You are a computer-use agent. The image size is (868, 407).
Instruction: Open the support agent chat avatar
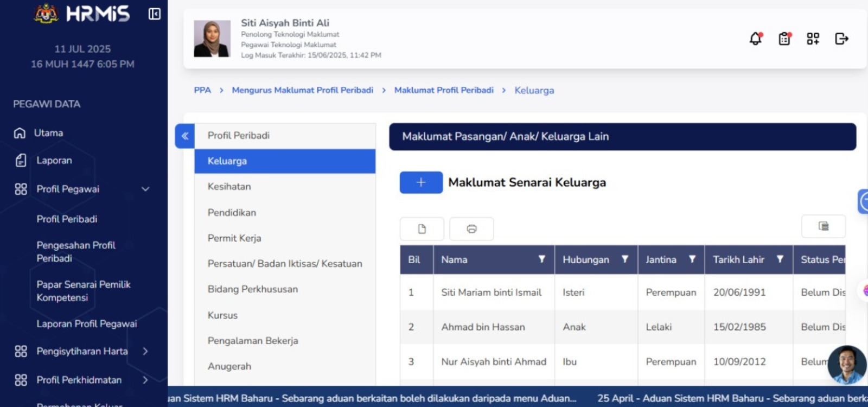847,365
